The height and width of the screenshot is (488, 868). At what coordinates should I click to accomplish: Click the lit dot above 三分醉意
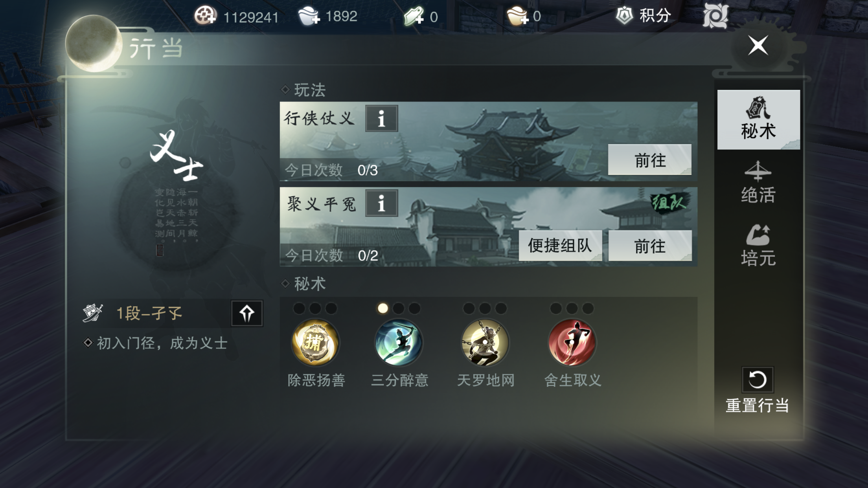[383, 308]
